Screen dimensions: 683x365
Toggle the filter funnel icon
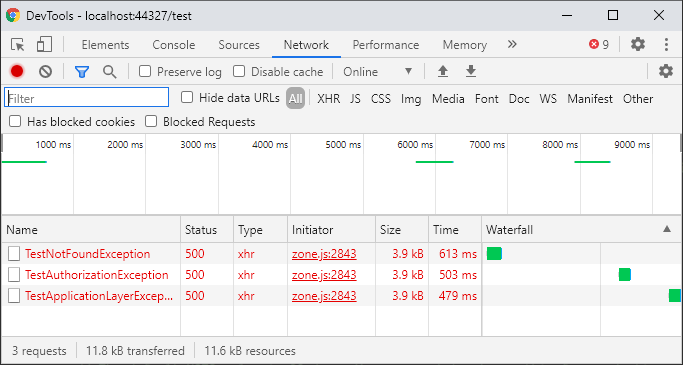82,71
